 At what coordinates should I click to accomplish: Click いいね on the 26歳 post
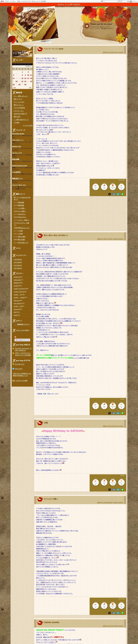coord(95,482)
